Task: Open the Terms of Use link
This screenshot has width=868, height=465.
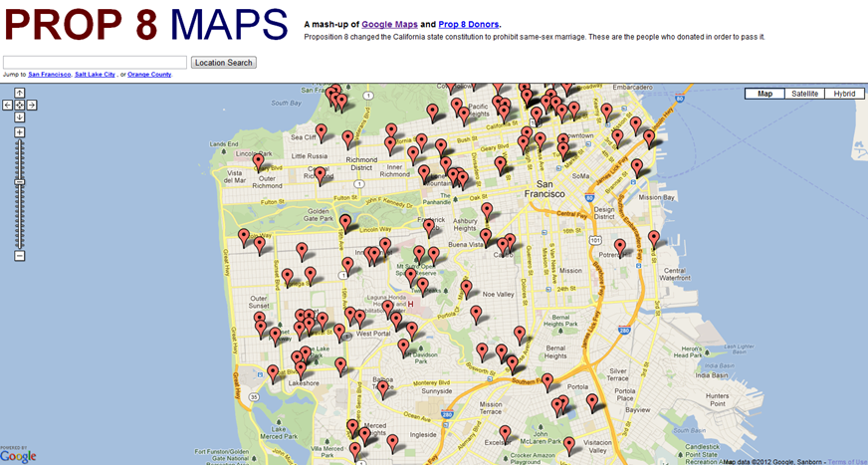Action: (x=847, y=461)
